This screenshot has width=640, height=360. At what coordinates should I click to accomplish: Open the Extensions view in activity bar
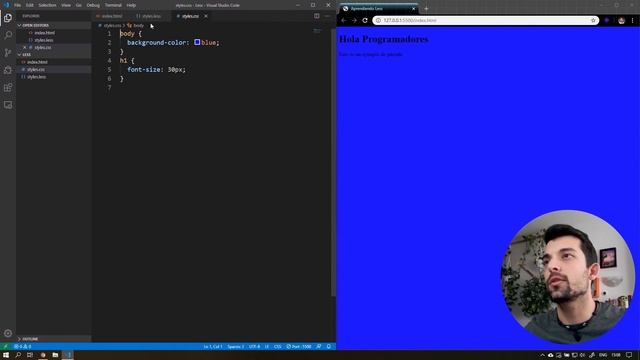click(x=8, y=87)
